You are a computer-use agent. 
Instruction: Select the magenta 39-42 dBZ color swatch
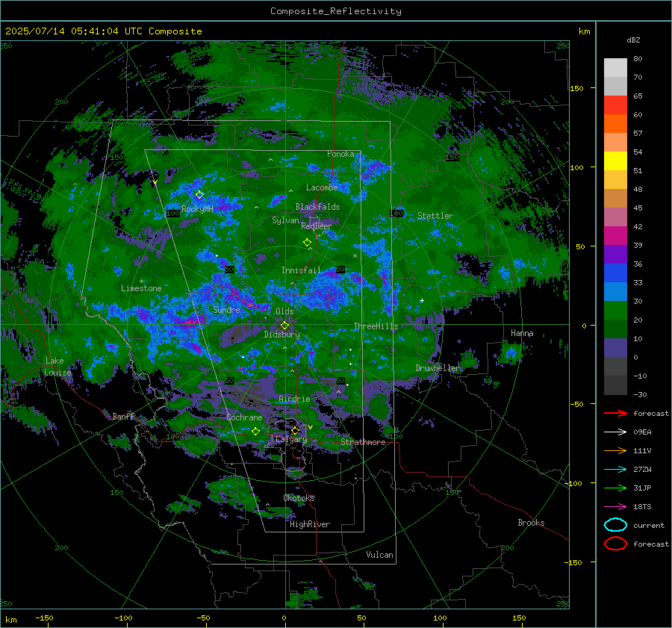[615, 236]
